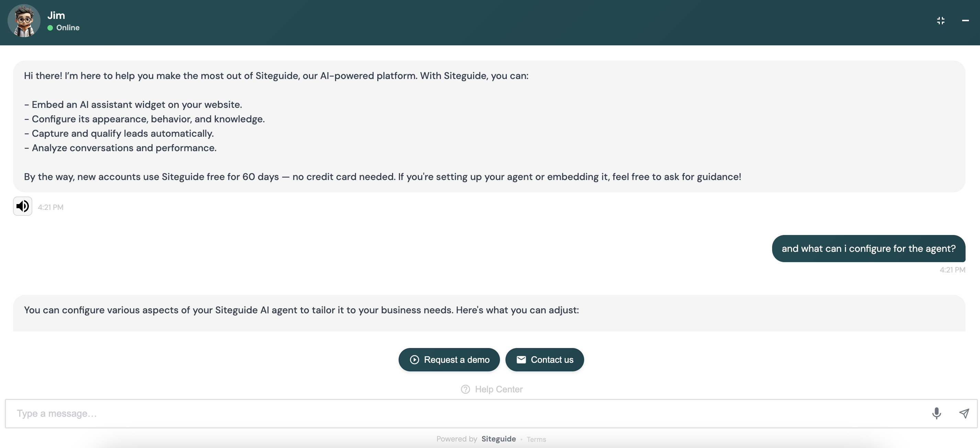980x448 pixels.
Task: Open Jim's avatar picture
Action: [24, 21]
